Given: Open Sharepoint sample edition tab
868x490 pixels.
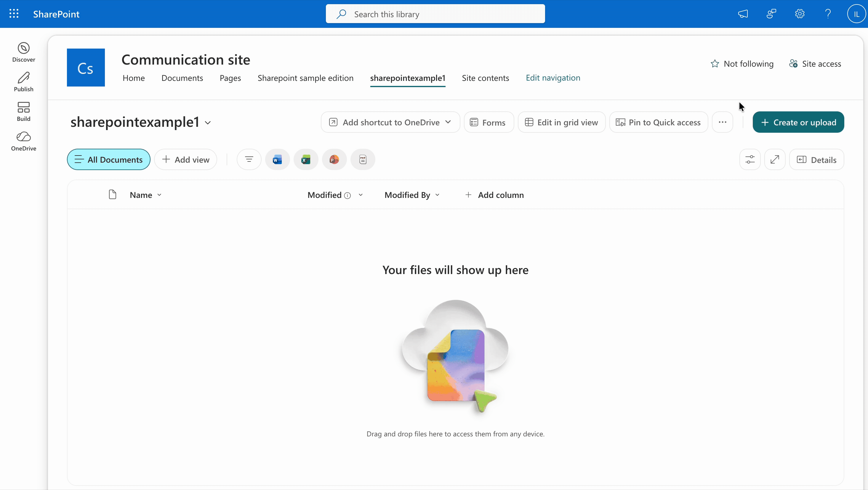Looking at the screenshot, I should click(306, 78).
